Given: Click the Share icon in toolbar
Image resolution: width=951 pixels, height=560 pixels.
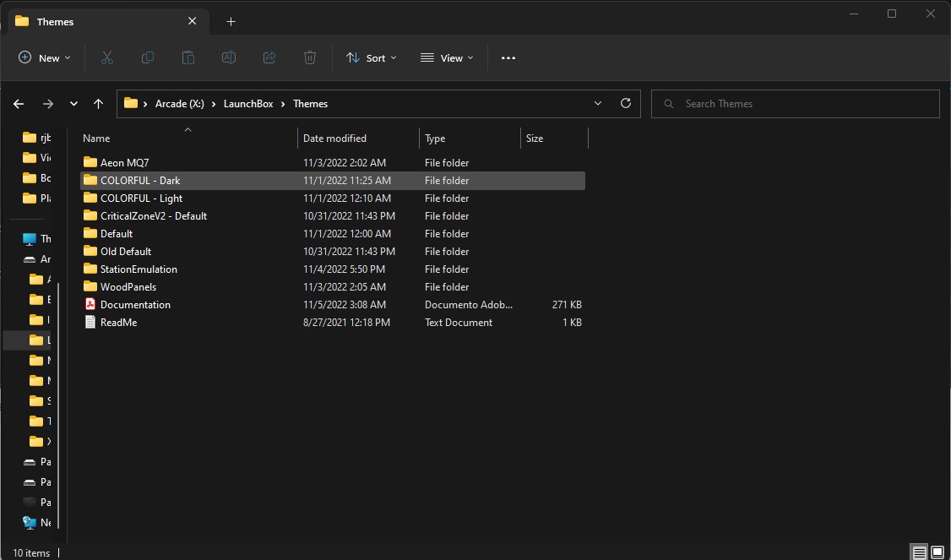Looking at the screenshot, I should pos(269,57).
